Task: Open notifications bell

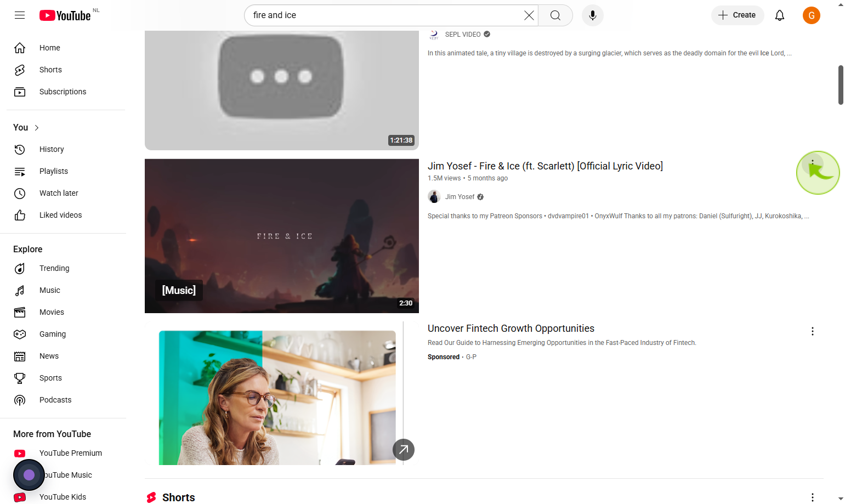Action: tap(780, 15)
